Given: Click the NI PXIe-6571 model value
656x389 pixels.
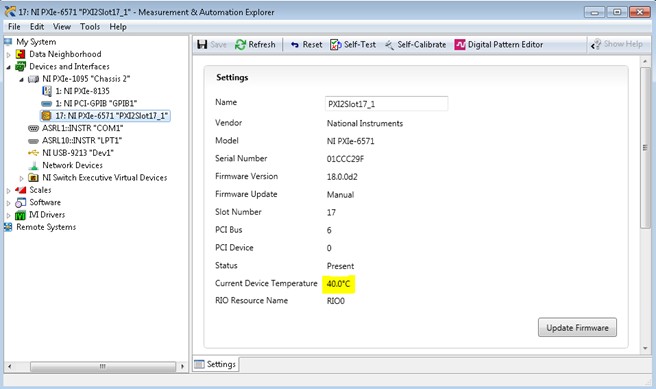Looking at the screenshot, I should click(x=351, y=141).
